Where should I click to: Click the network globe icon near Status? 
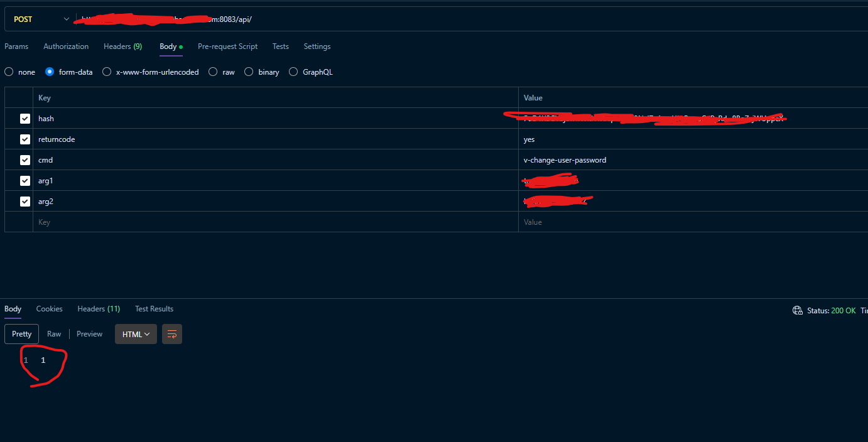coord(798,310)
